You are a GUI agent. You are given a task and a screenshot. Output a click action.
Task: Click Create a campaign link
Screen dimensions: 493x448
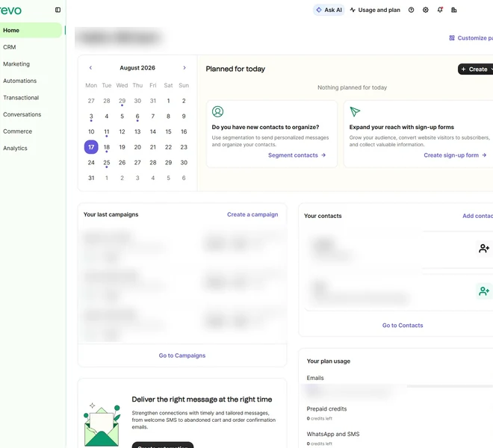252,215
